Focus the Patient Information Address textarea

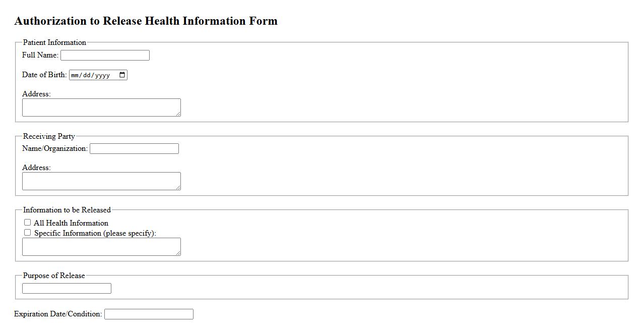[101, 107]
